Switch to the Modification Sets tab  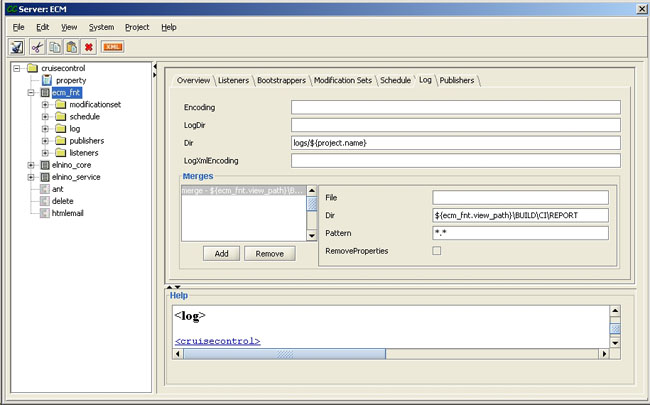343,80
